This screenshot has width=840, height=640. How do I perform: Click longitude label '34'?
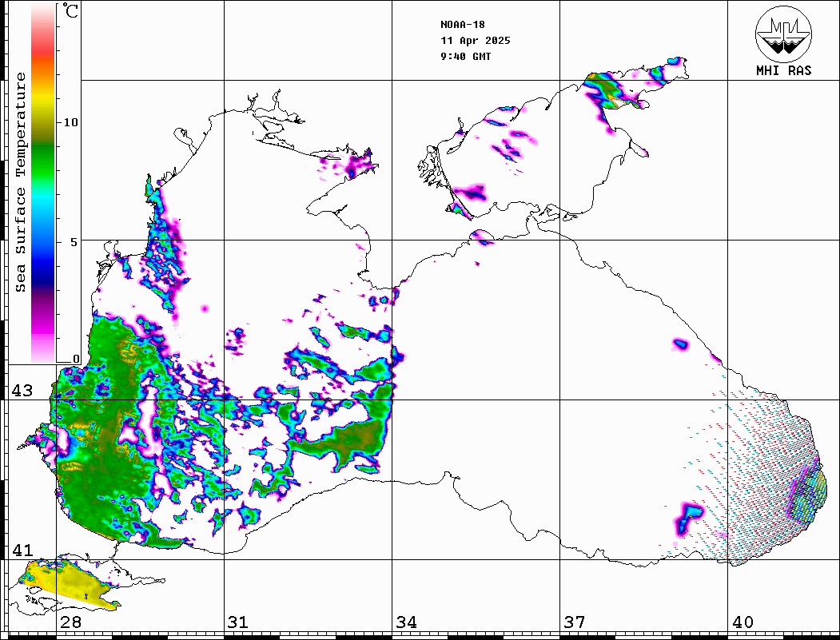406,622
